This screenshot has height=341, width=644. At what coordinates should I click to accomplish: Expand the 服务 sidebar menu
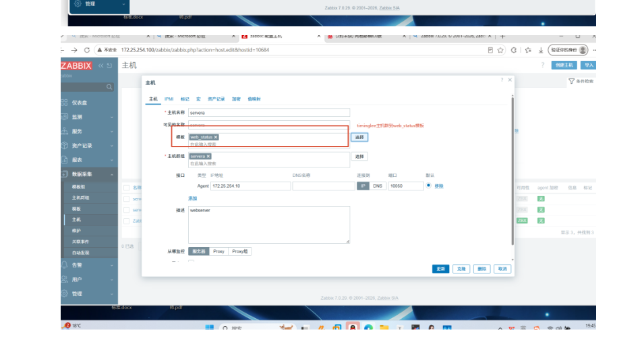[x=89, y=131]
